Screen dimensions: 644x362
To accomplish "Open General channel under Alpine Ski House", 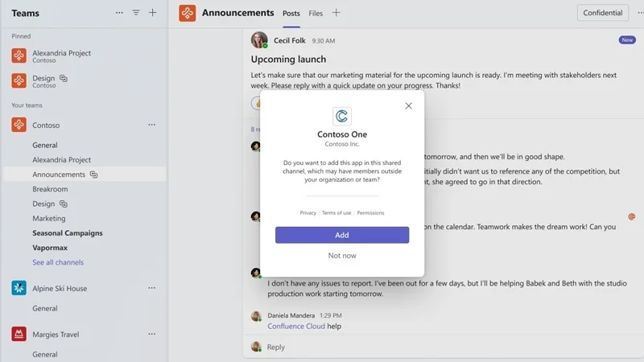I will click(45, 308).
